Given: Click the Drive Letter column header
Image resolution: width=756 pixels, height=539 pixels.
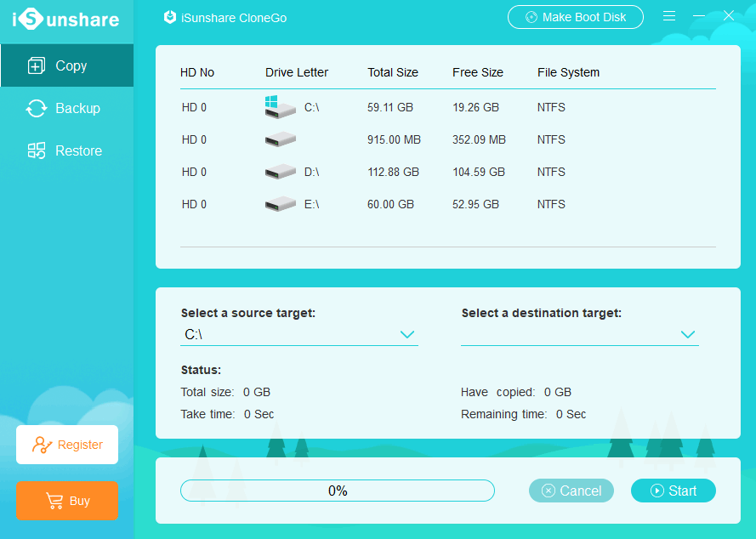Looking at the screenshot, I should pyautogui.click(x=297, y=72).
